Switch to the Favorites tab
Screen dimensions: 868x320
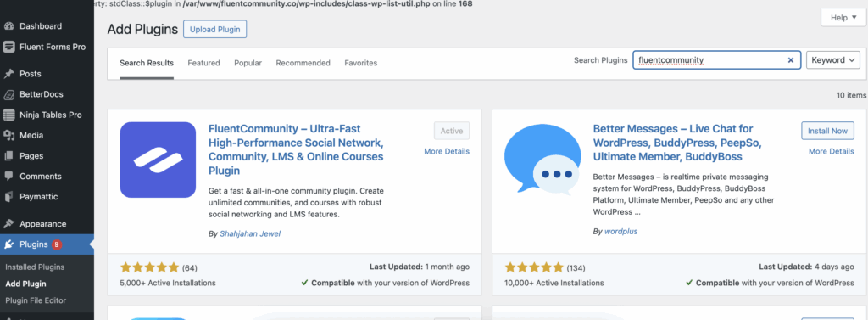click(361, 63)
